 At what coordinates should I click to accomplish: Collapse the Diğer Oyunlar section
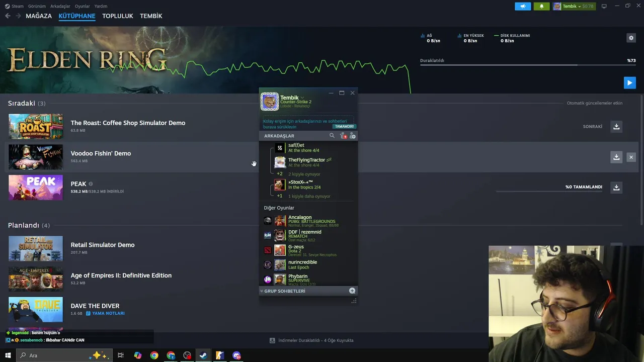tap(279, 208)
